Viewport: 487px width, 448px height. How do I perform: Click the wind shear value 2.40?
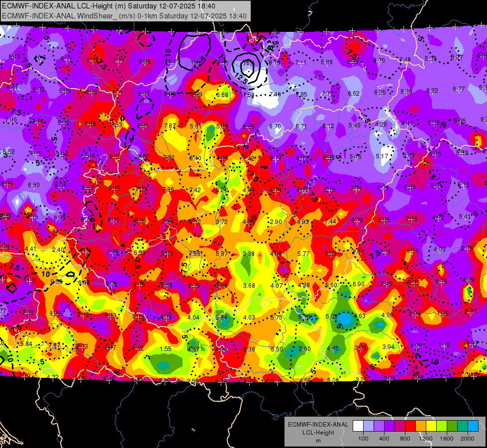(x=58, y=250)
